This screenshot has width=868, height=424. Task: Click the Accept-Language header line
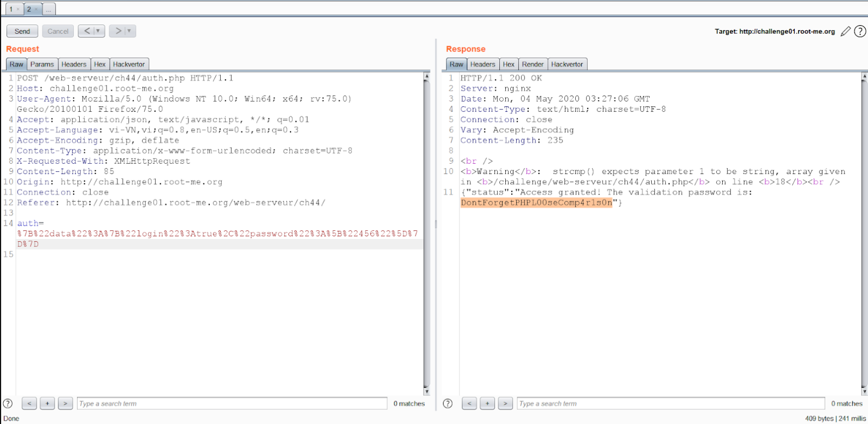pos(157,130)
